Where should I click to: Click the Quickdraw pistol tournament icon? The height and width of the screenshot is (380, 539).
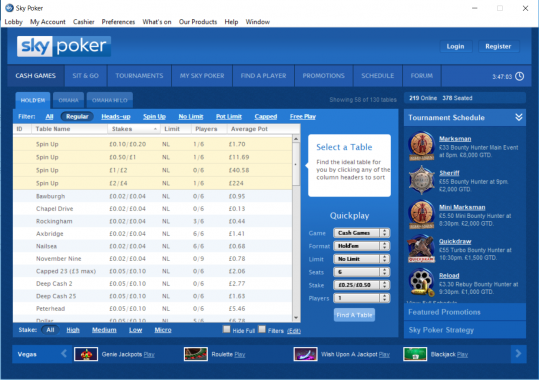[x=421, y=248]
